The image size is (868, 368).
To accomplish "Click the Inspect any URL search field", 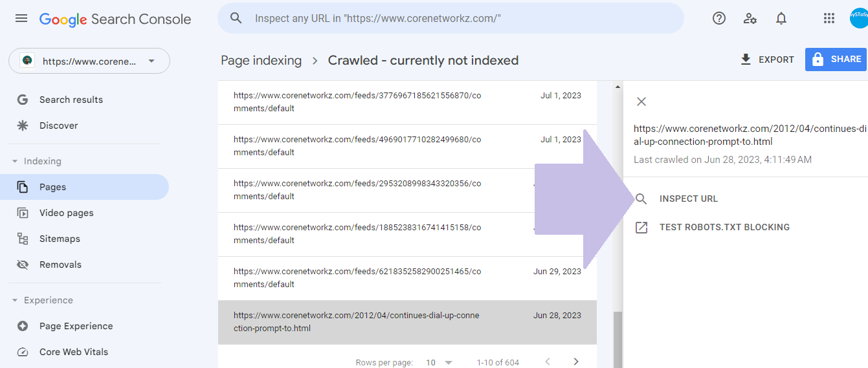I will point(451,18).
